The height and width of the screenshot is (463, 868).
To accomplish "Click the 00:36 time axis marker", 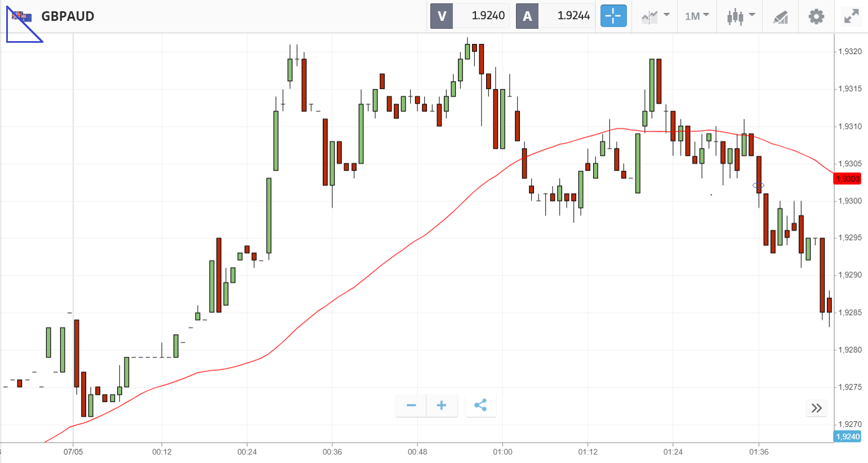I will click(x=332, y=452).
